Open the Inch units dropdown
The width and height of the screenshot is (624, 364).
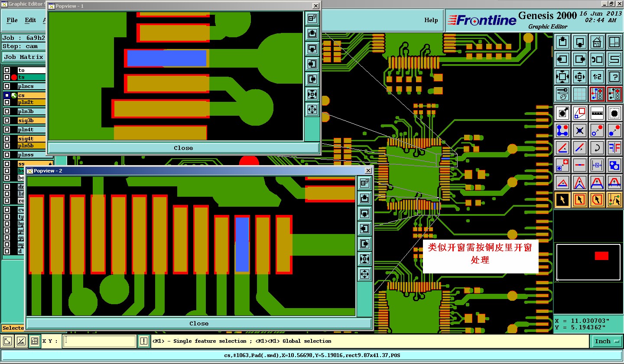pos(607,341)
